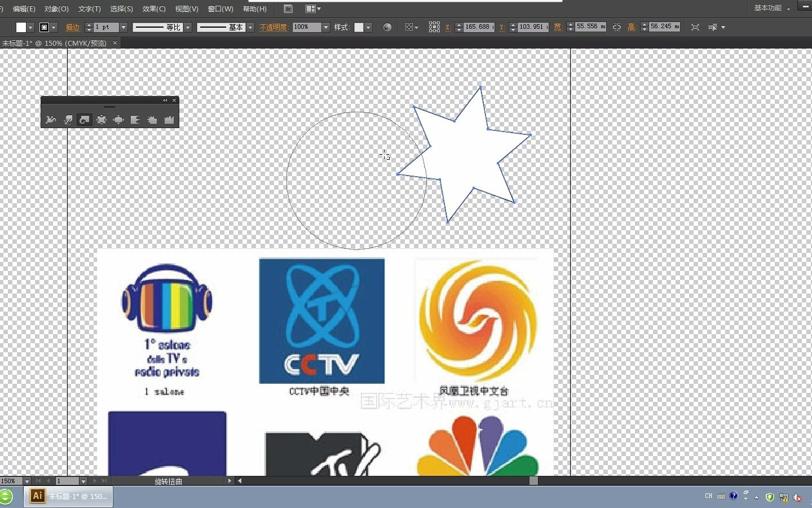Open the 文字(T) menu

(x=89, y=9)
